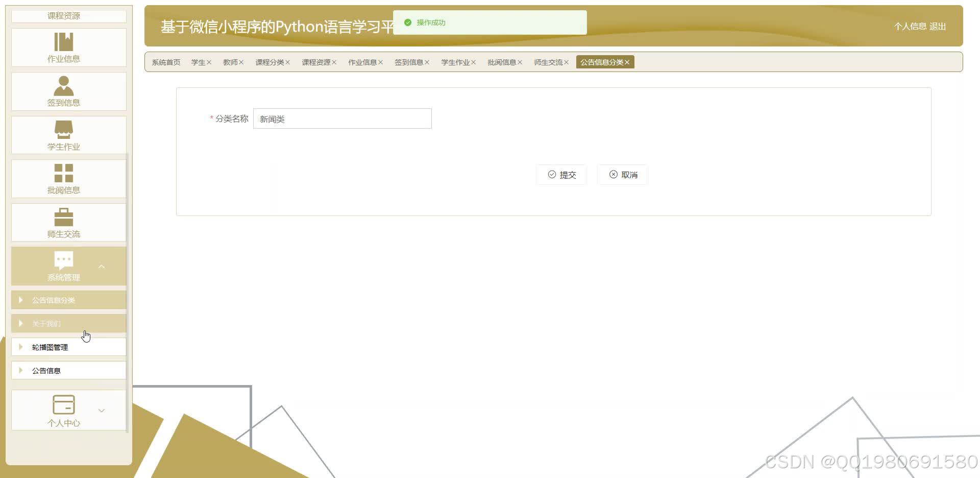Select the 个人中心 icon at sidebar bottom
The height and width of the screenshot is (478, 980).
coord(63,403)
